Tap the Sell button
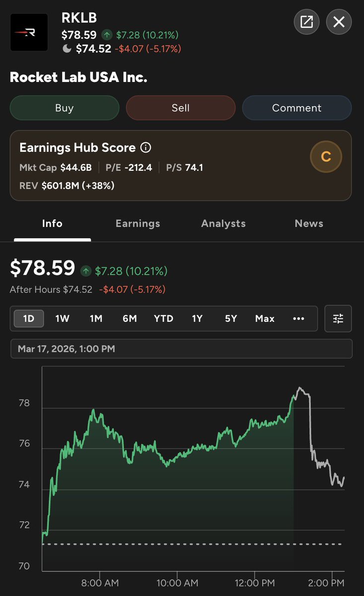 coord(181,108)
